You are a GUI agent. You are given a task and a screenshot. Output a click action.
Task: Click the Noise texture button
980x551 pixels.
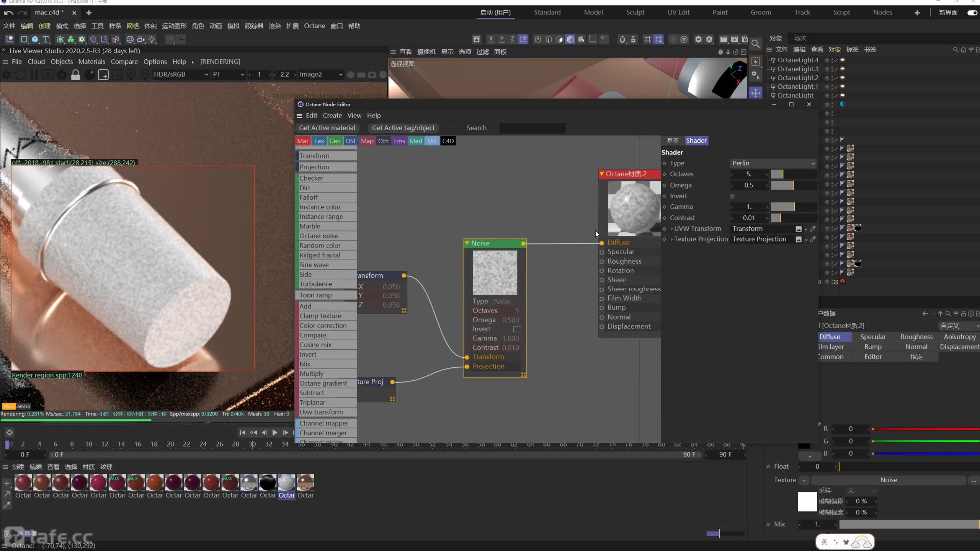[889, 480]
